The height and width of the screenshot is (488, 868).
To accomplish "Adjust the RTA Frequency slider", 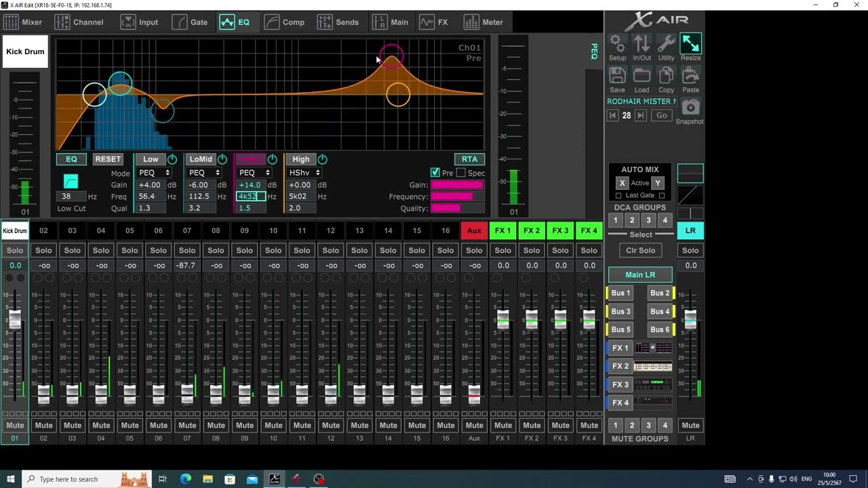I will click(x=457, y=197).
